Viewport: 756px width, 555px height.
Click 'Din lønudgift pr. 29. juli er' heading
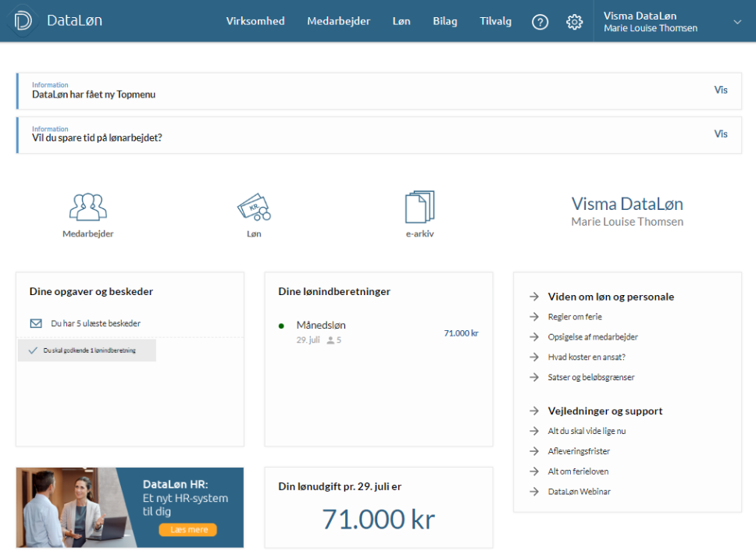tap(340, 486)
